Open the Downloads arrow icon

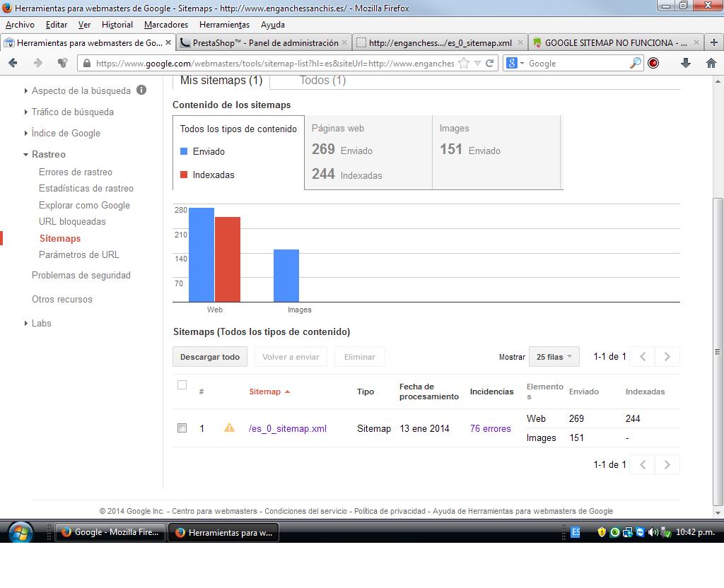(686, 63)
